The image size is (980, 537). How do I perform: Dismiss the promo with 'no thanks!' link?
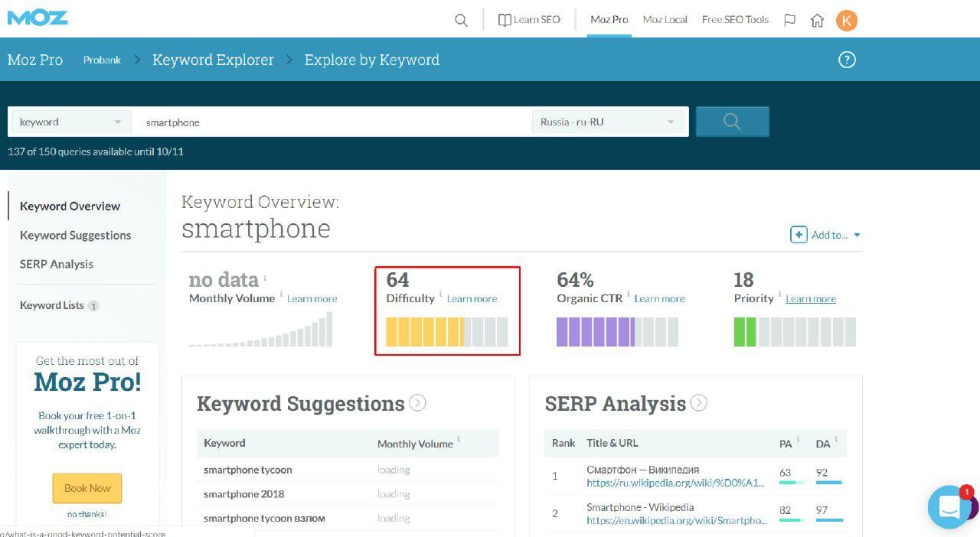click(x=87, y=514)
